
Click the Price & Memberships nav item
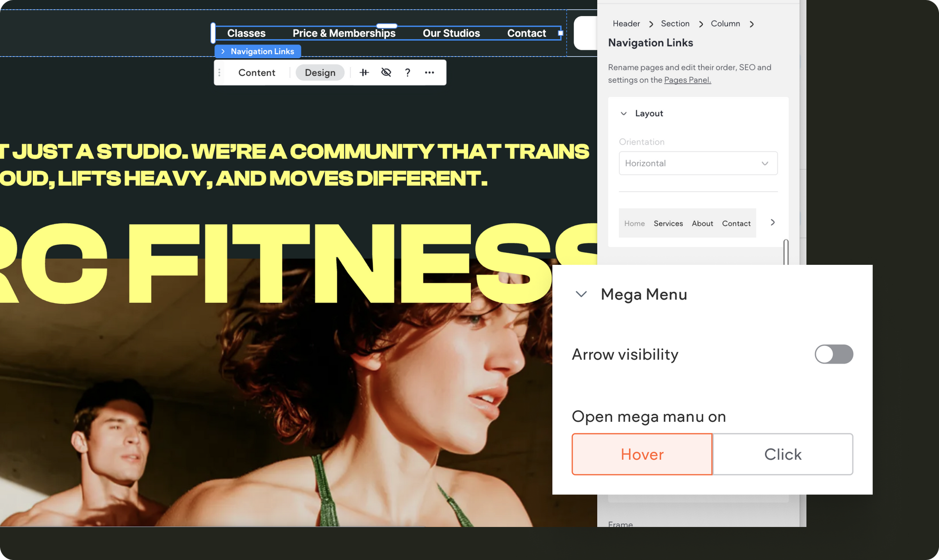[x=344, y=33]
